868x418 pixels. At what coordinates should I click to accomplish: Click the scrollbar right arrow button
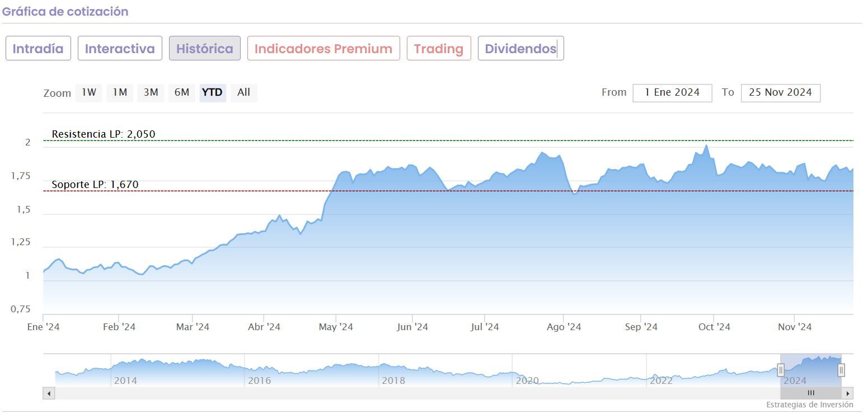tap(849, 393)
